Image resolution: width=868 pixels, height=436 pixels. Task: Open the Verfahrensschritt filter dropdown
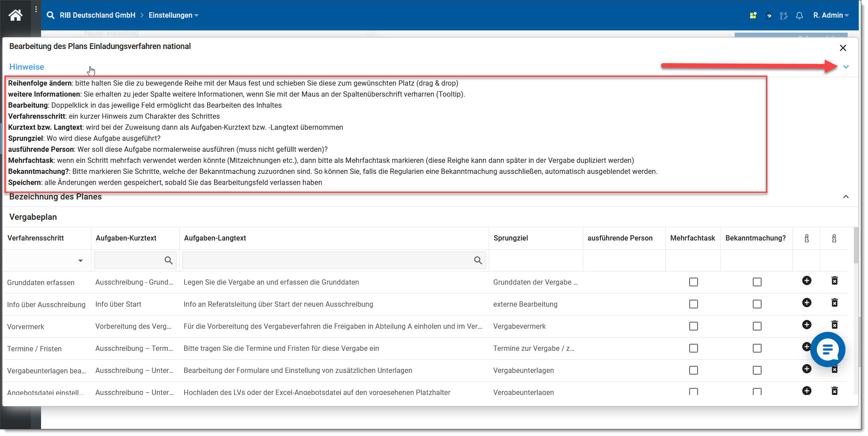pos(80,261)
